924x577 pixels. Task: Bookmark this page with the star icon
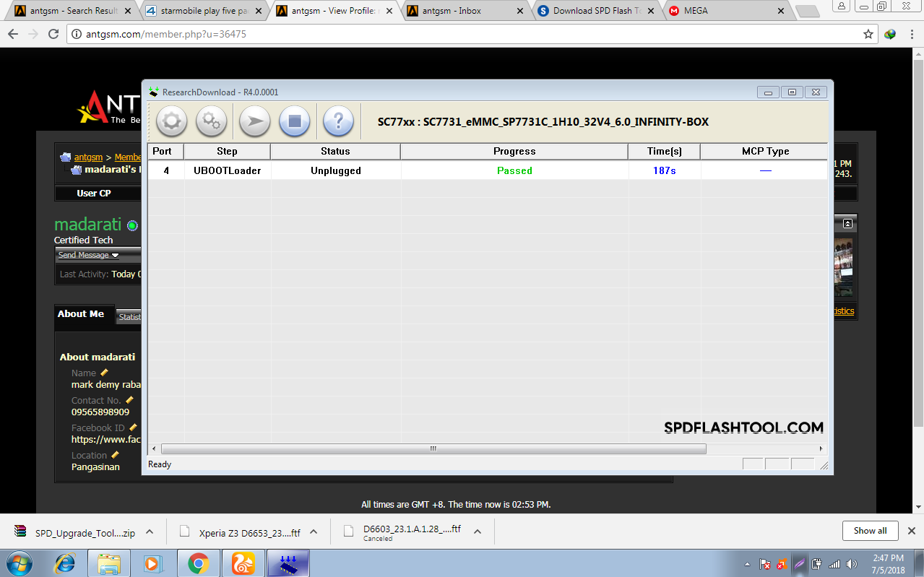pyautogui.click(x=868, y=34)
